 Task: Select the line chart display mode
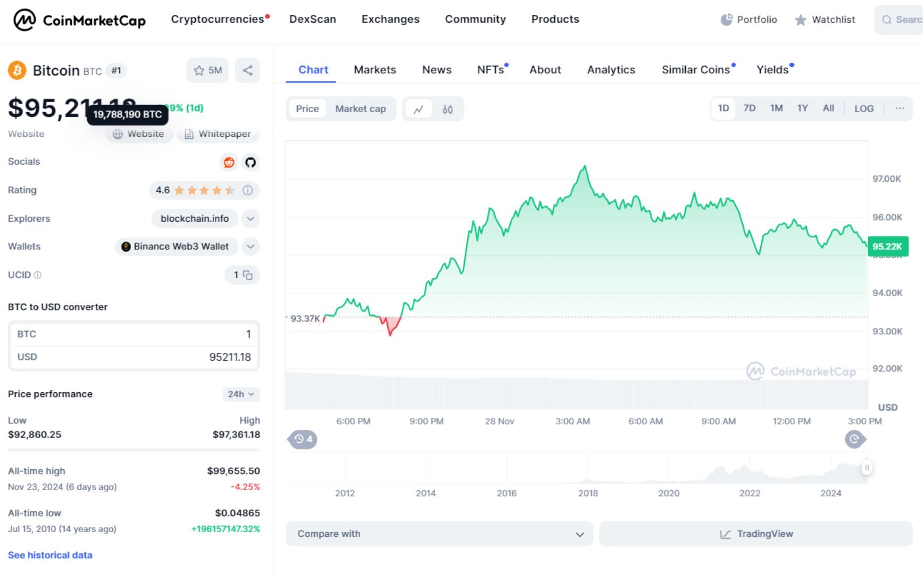coord(420,109)
